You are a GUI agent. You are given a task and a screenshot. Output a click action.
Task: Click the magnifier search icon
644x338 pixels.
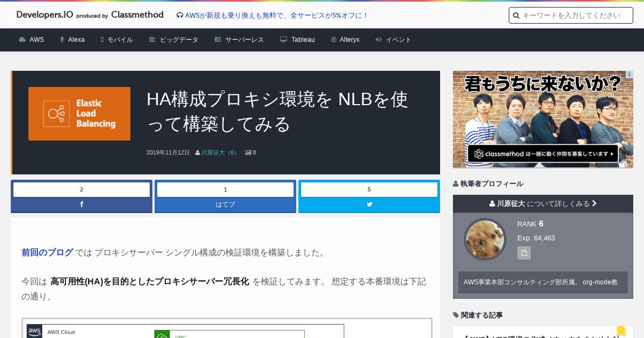click(x=516, y=16)
